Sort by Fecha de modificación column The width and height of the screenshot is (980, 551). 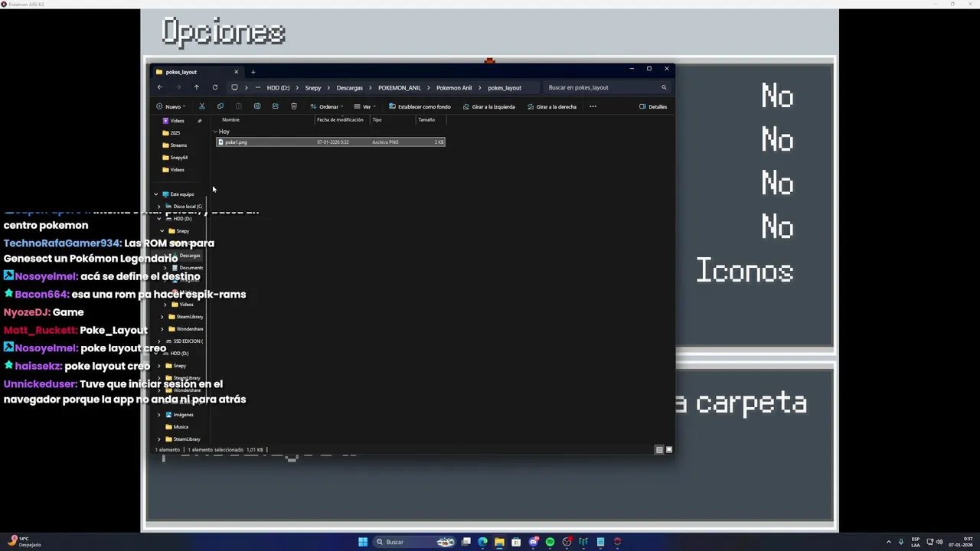[x=340, y=119]
